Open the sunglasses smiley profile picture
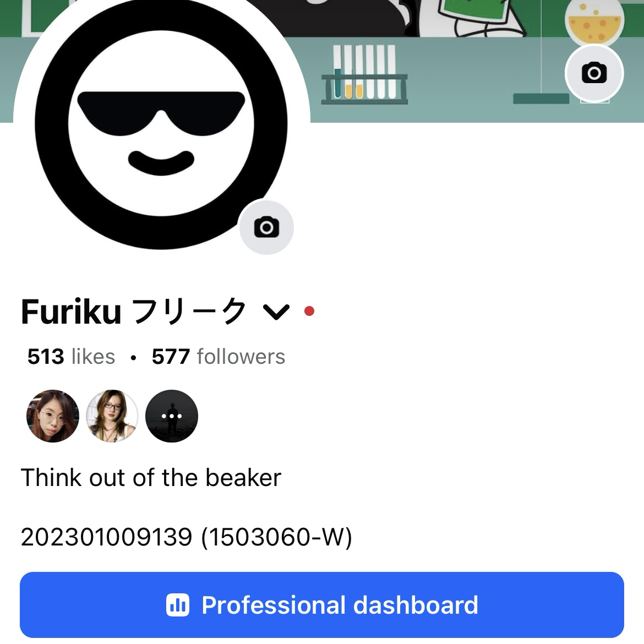 coord(161,123)
